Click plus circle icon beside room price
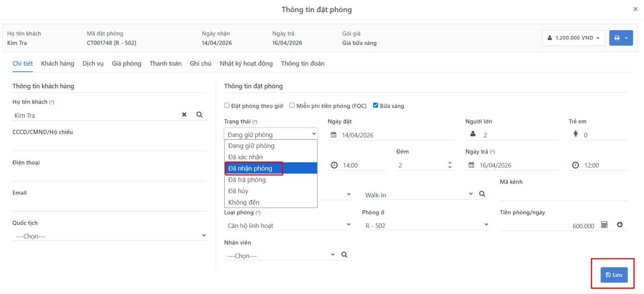 tap(620, 225)
